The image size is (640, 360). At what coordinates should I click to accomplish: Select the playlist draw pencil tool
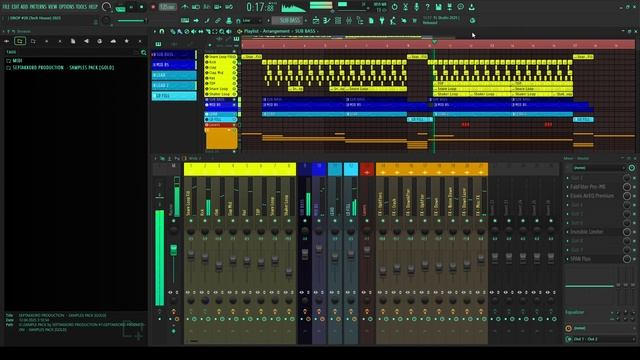(x=173, y=31)
